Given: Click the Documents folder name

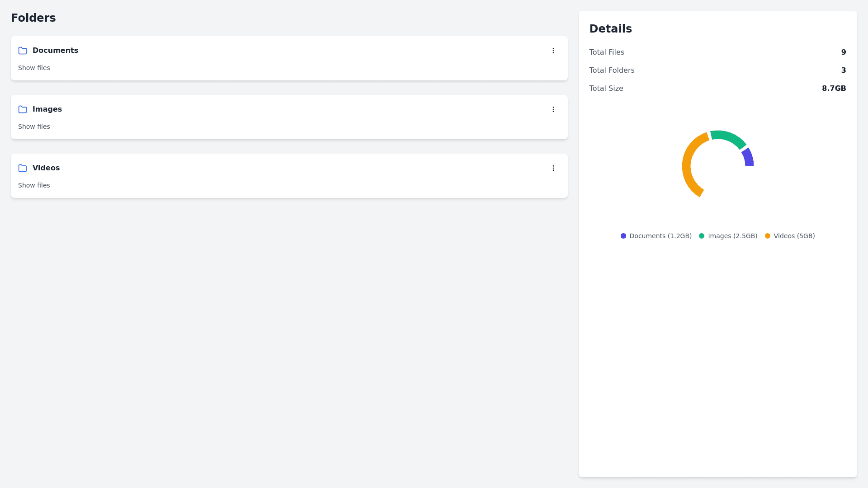Looking at the screenshot, I should 55,51.
